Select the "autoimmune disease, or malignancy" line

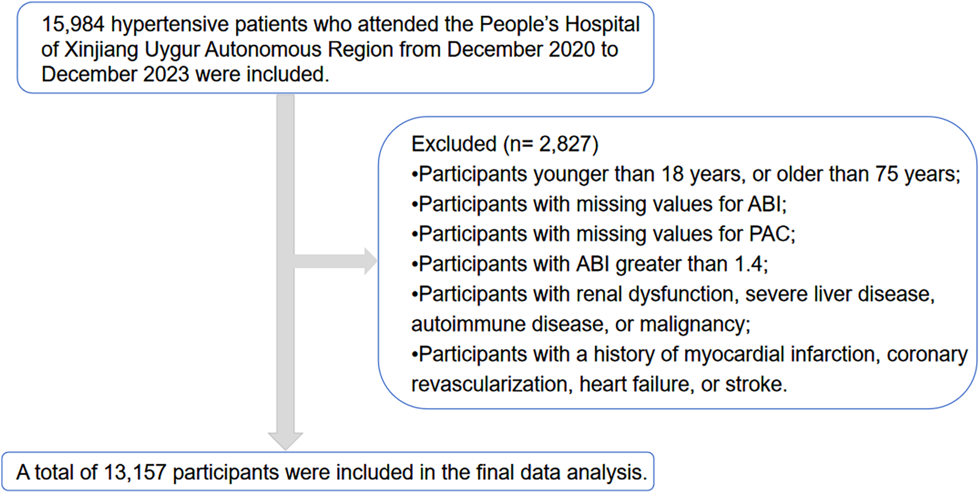point(580,324)
